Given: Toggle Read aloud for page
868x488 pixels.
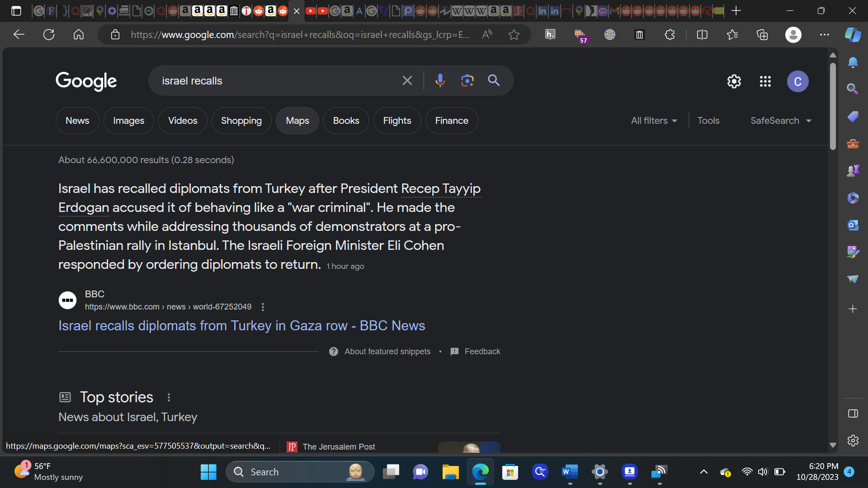Looking at the screenshot, I should 487,35.
